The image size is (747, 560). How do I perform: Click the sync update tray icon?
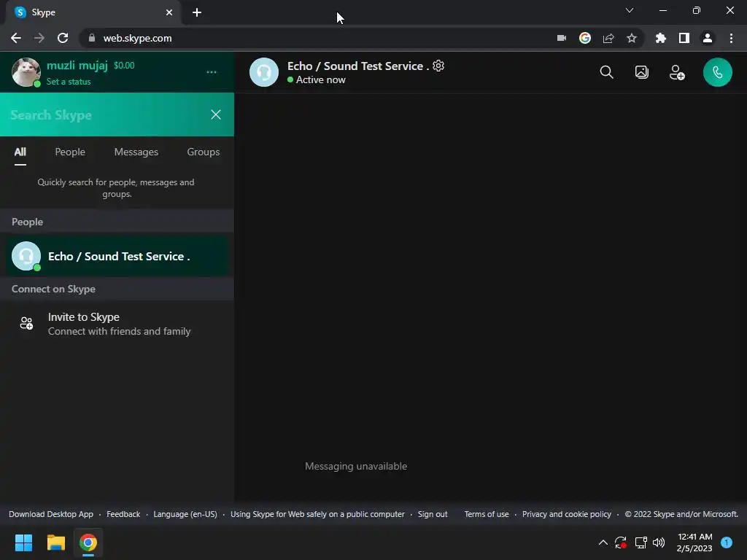pyautogui.click(x=621, y=542)
